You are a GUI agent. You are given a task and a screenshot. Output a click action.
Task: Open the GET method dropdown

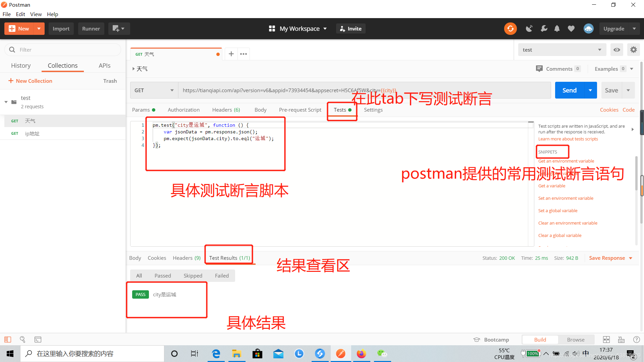pyautogui.click(x=154, y=90)
